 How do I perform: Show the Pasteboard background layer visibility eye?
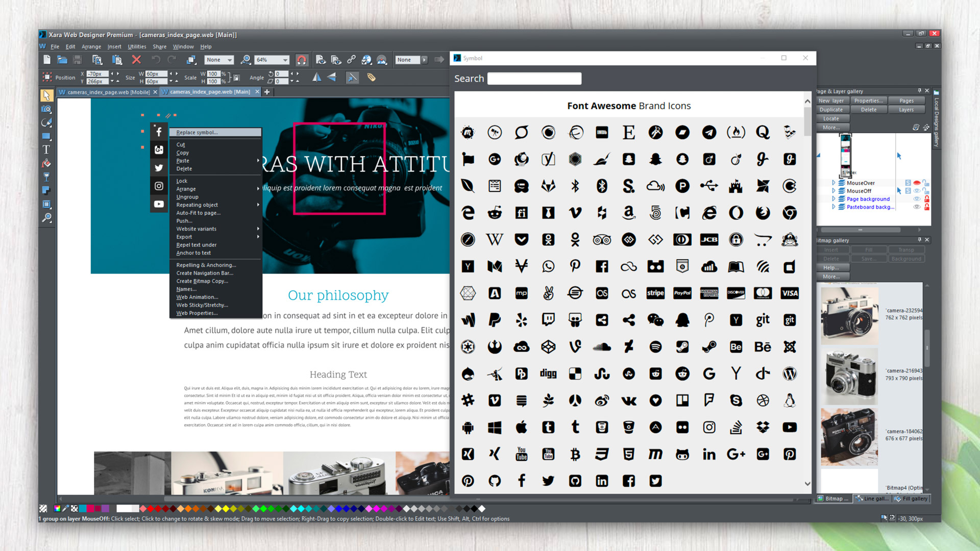click(917, 207)
